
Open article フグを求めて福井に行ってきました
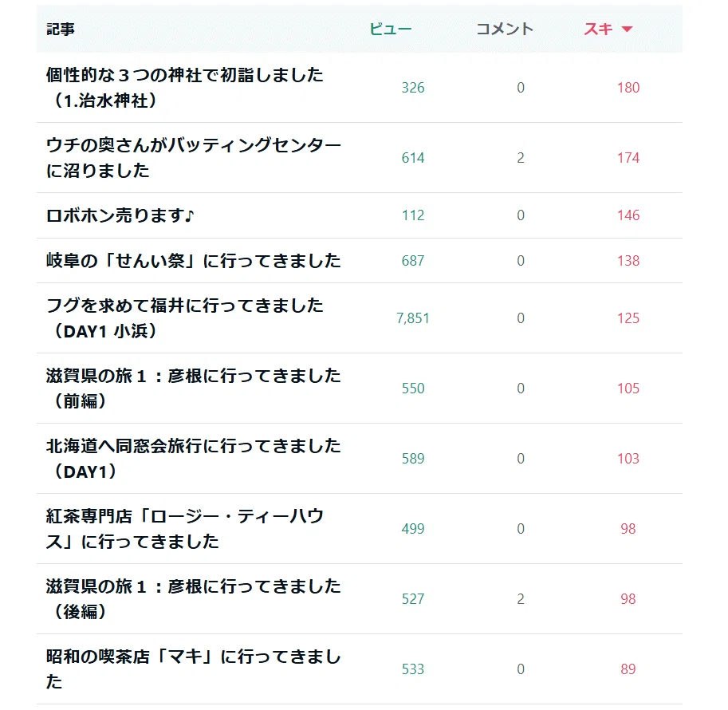pyautogui.click(x=185, y=318)
